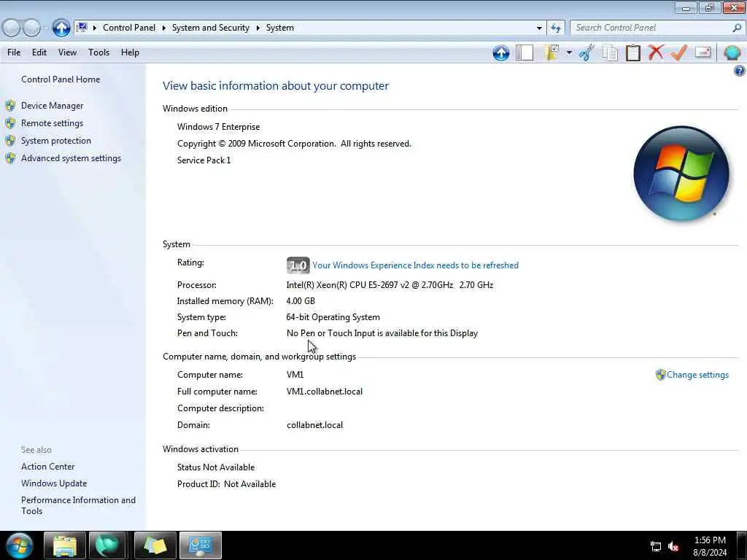Click the shield icon beside System protection
The width and height of the screenshot is (747, 560).
tap(10, 141)
